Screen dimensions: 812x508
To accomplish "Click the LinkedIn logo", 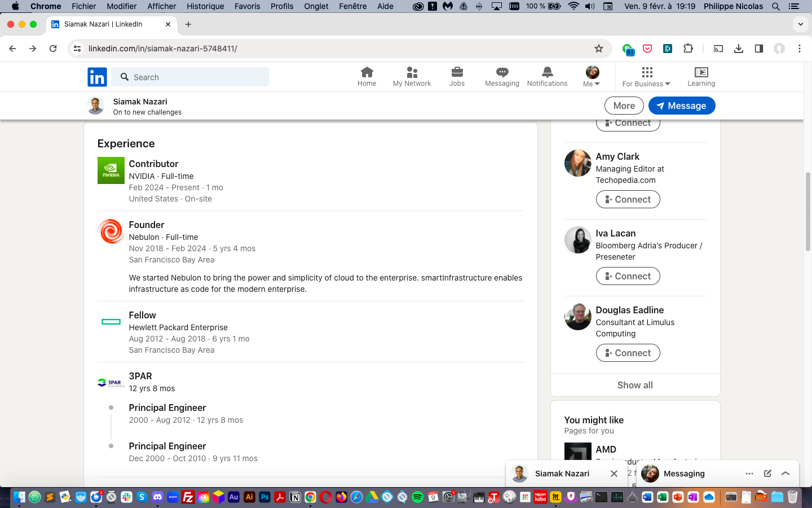I will (97, 77).
